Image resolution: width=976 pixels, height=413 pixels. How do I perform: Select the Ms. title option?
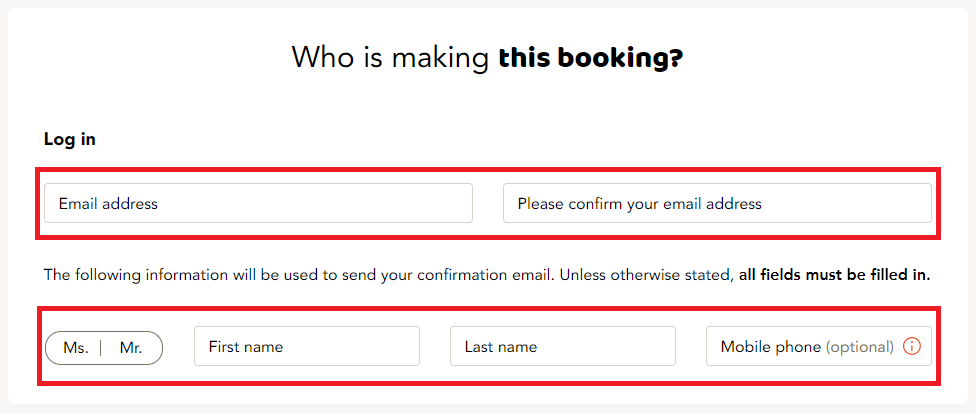click(x=76, y=348)
